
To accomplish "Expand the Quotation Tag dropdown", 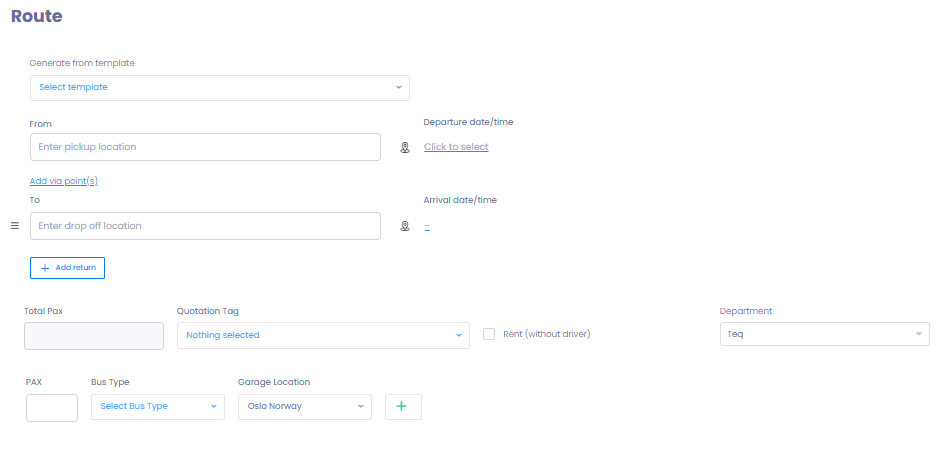I will tap(323, 335).
